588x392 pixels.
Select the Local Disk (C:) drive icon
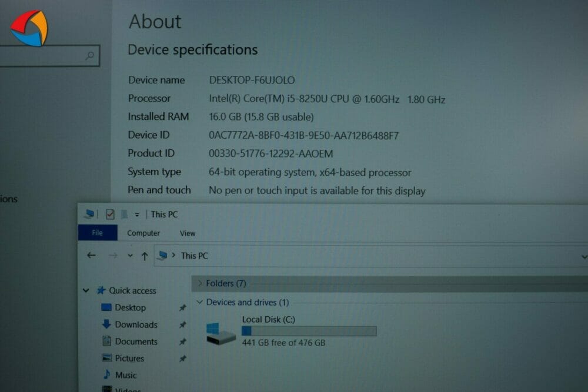pos(220,333)
